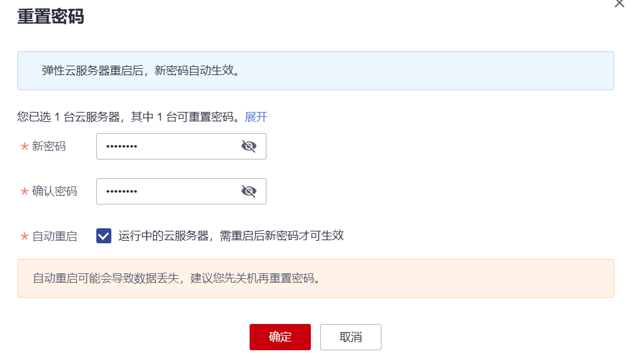Viewport: 643px width, 364px height.
Task: Confirm with the red 确定 button
Action: (280, 337)
